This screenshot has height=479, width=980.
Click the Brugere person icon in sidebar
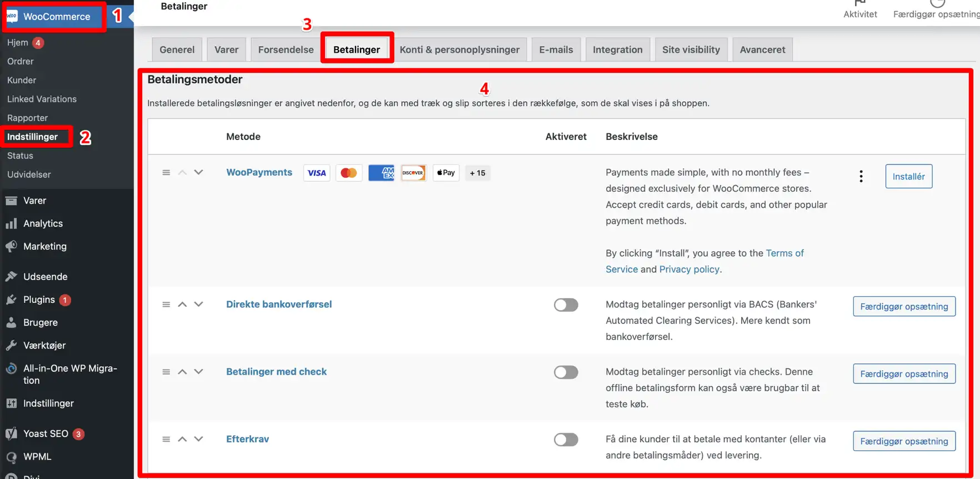point(11,323)
